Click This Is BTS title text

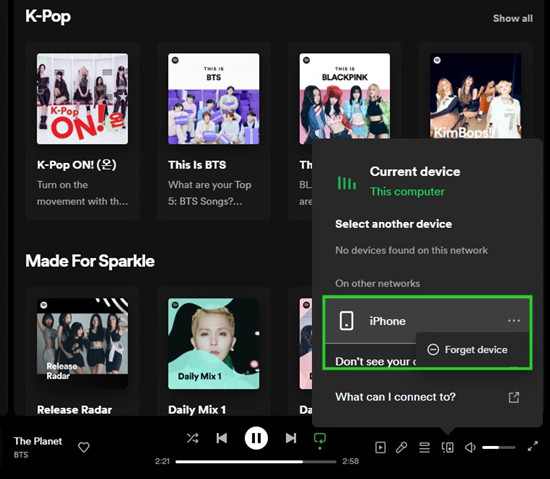(197, 165)
